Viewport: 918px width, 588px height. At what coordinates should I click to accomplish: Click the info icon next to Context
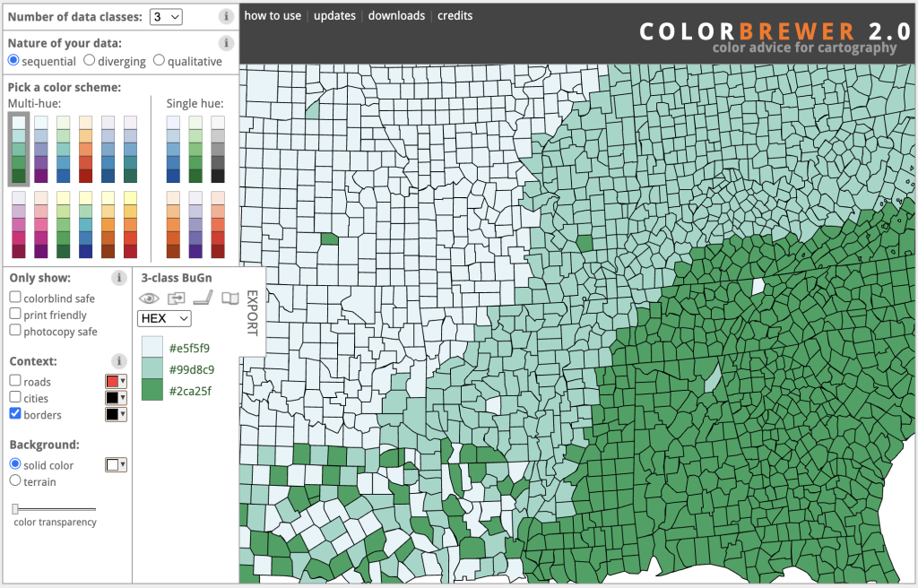[118, 361]
